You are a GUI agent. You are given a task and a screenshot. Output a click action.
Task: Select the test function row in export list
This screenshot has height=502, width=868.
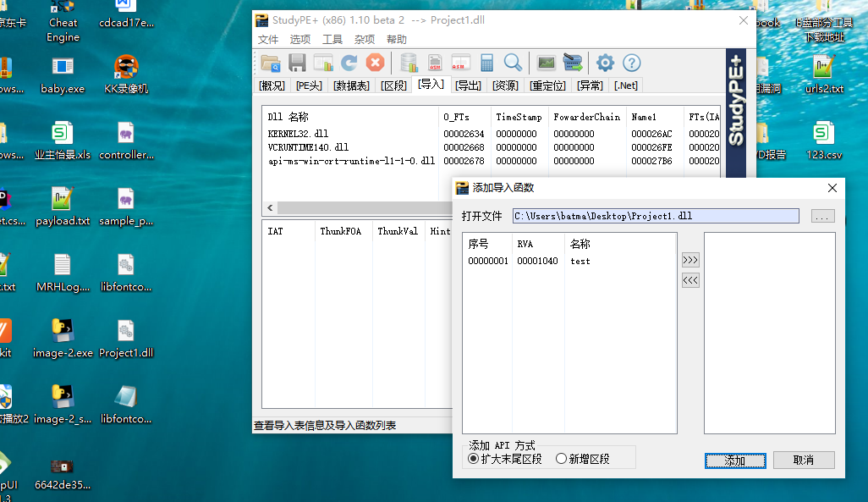569,261
